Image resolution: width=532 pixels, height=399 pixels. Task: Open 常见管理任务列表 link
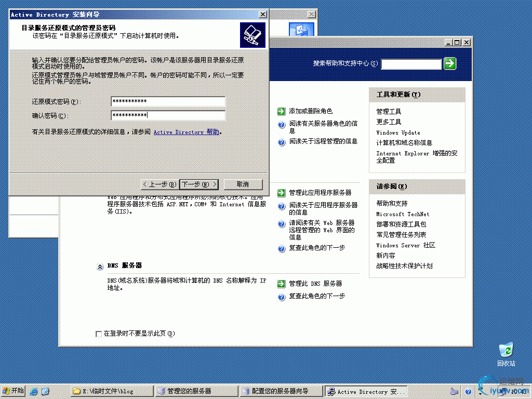[x=401, y=235]
